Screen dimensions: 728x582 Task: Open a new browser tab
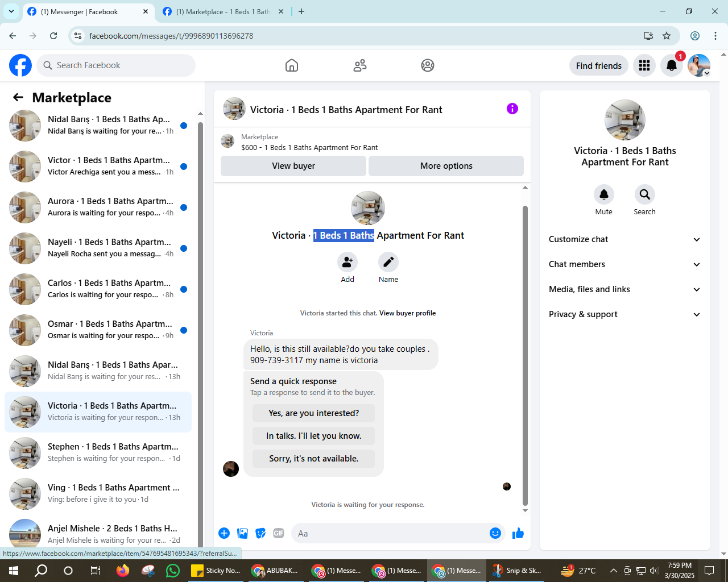click(x=301, y=11)
